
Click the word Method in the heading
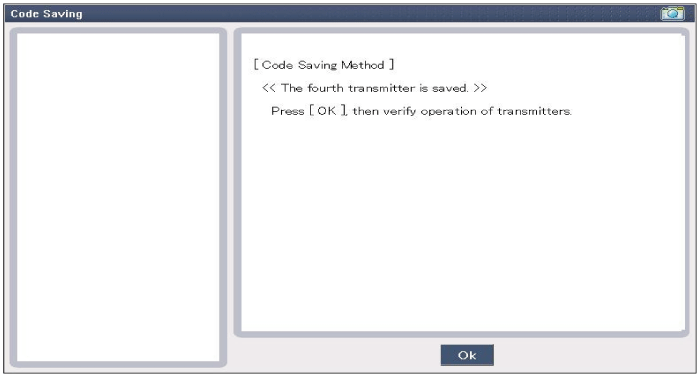click(362, 65)
